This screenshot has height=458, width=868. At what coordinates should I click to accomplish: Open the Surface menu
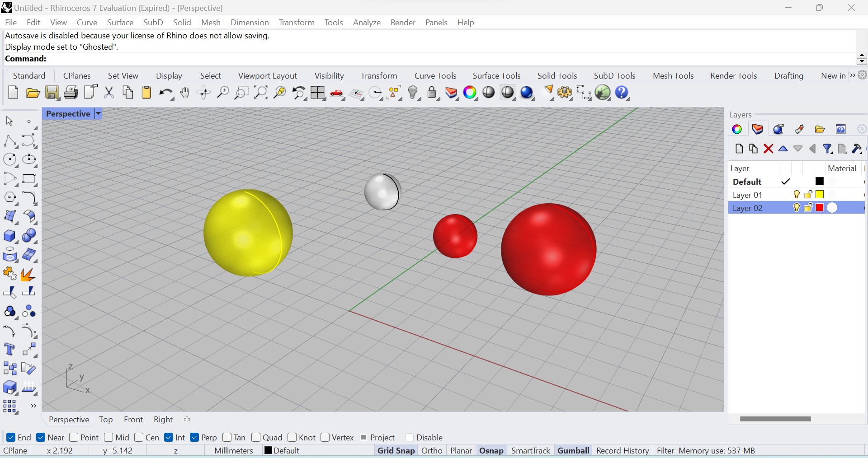pos(120,23)
